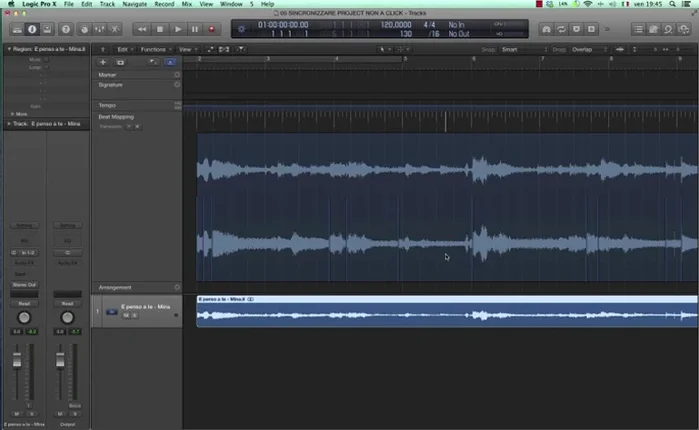Open the Functions dropdown menu
The height and width of the screenshot is (430, 699).
153,49
